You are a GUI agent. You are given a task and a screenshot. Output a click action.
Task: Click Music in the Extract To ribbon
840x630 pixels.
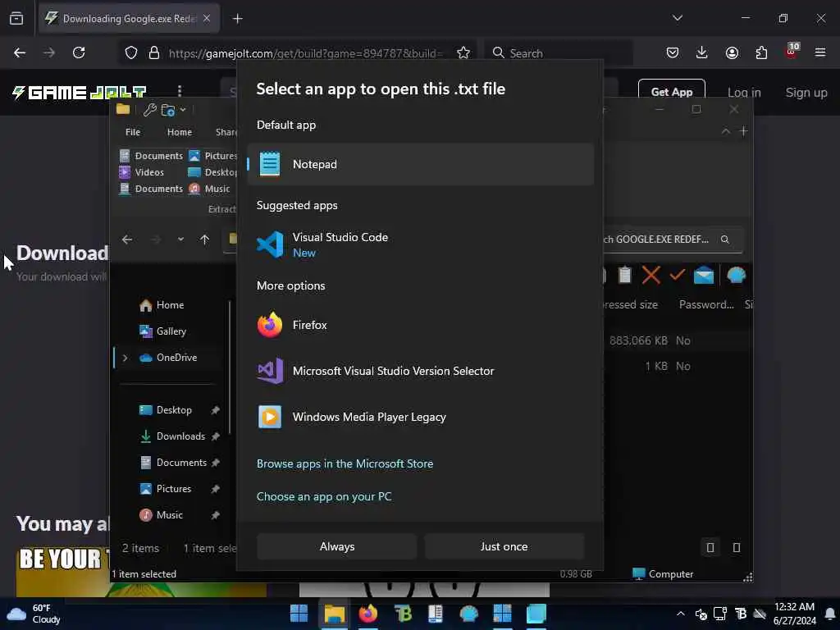[x=210, y=189]
